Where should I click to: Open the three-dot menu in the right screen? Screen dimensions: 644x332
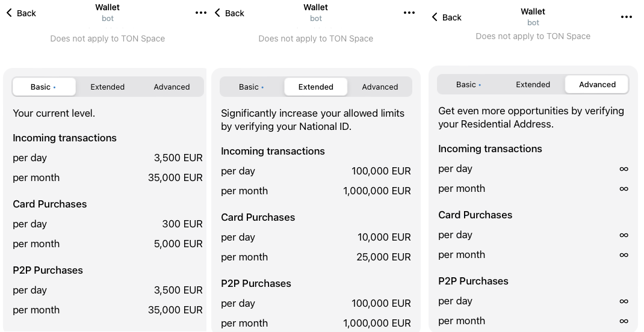tap(627, 17)
